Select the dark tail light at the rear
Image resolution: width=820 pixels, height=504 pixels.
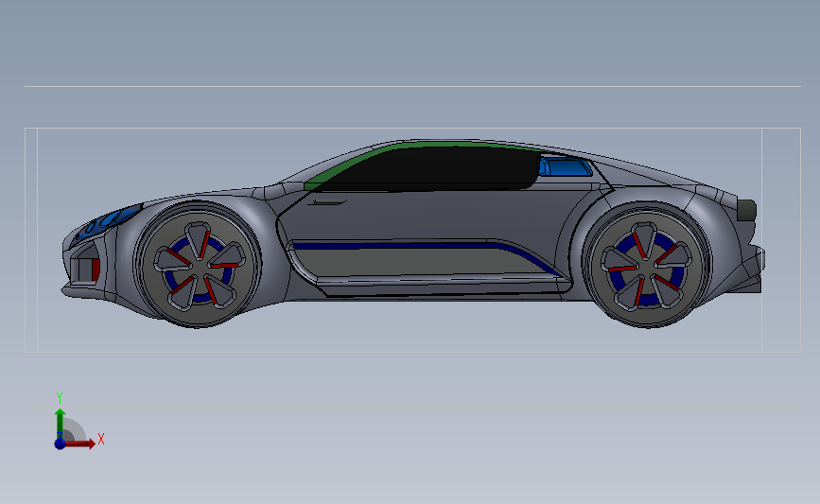point(747,210)
